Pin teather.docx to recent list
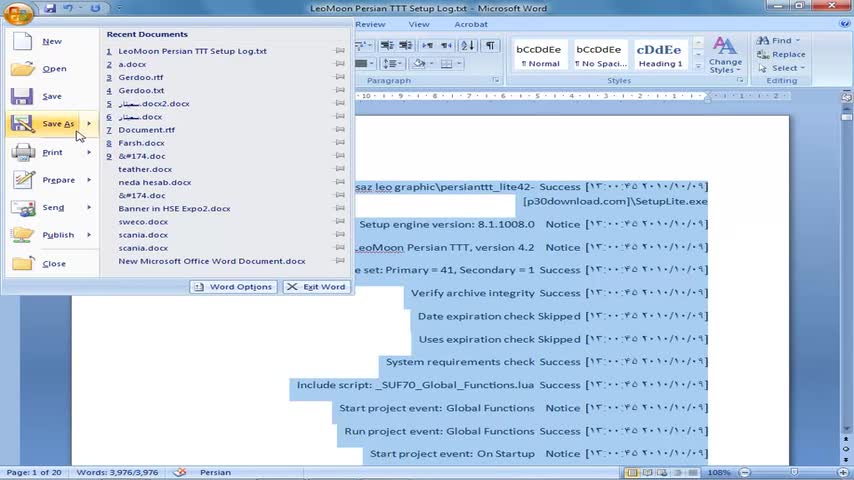This screenshot has height=480, width=854. tap(340, 169)
